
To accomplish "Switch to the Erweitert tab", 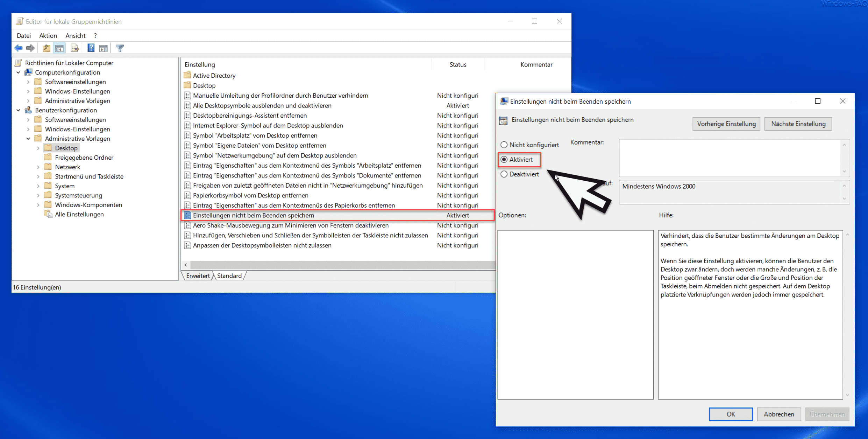I will (198, 276).
